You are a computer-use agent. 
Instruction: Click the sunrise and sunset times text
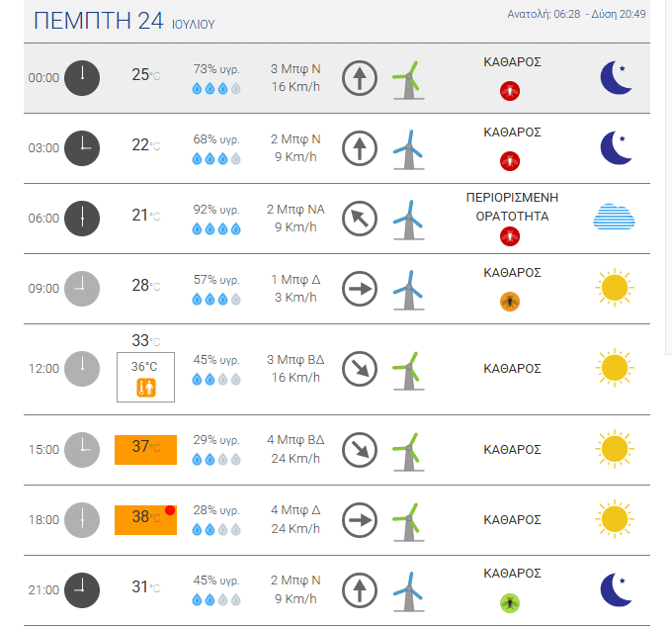576,14
